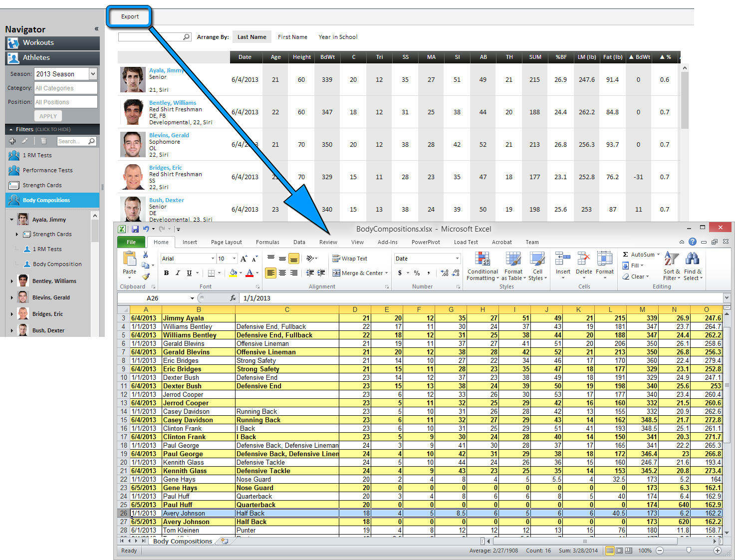The height and width of the screenshot is (560, 735).
Task: Switch to the PowerPivot ribbon tab
Action: tap(426, 242)
